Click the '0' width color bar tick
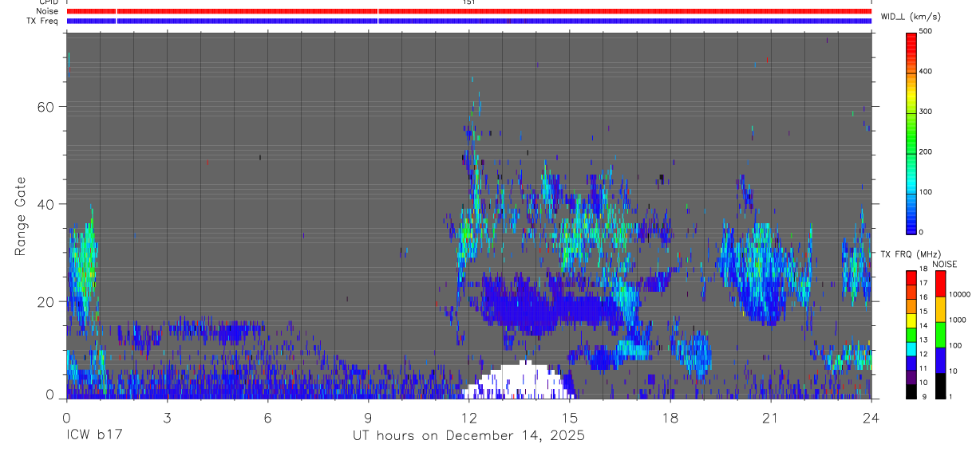The width and height of the screenshot is (980, 452). [922, 232]
